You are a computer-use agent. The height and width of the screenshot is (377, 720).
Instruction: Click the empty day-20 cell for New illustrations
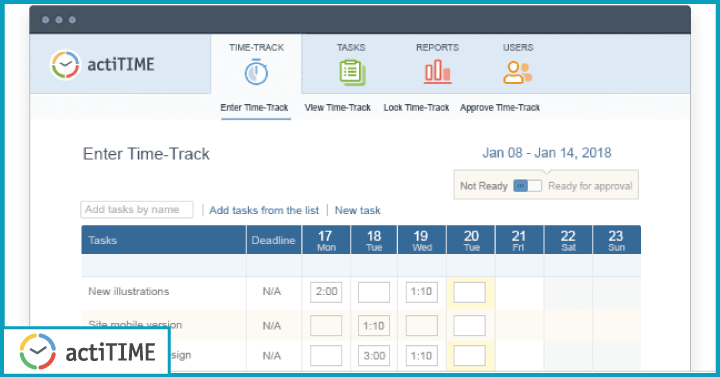pos(469,292)
